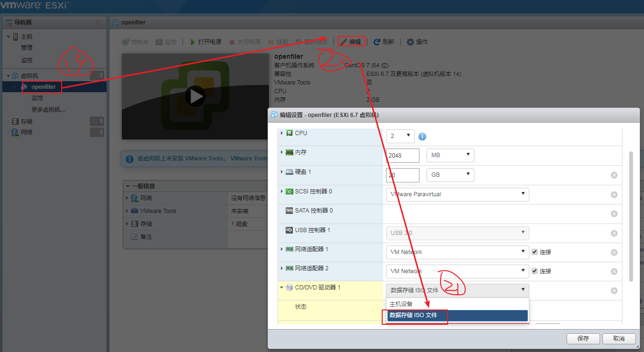Remove CD/DVD 驱动器 1 with its delete icon
Screen dimensions: 644x352
(614, 290)
